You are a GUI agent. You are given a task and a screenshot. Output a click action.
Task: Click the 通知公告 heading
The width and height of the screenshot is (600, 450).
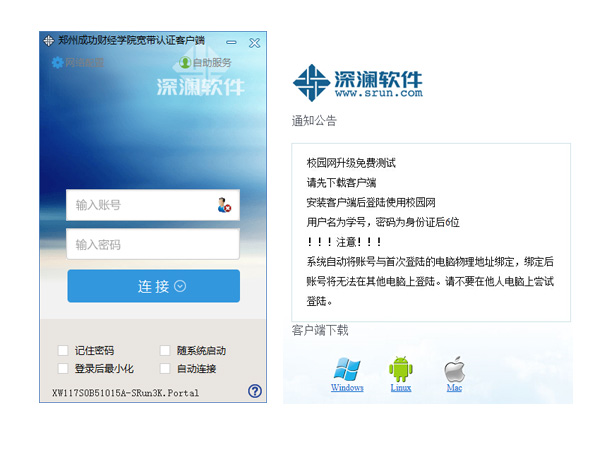[x=314, y=121]
